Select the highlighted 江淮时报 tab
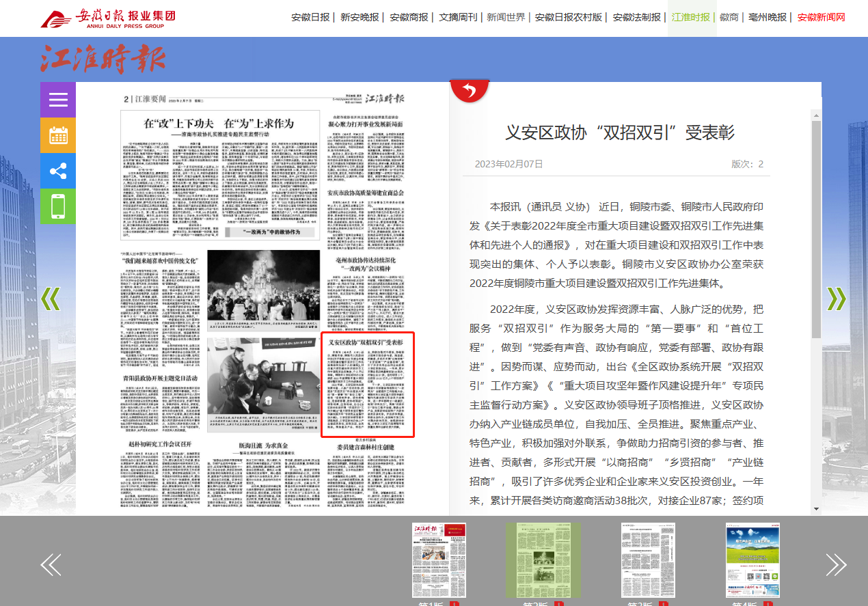This screenshot has height=606, width=868. tap(691, 18)
